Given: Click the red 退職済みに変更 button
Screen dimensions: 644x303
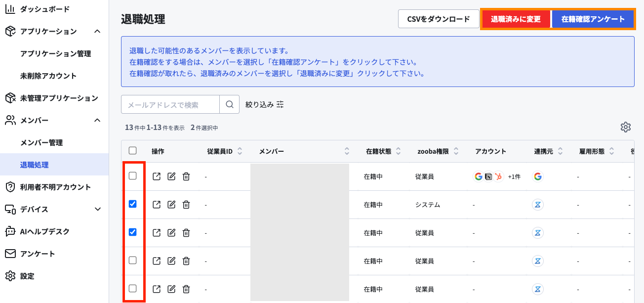Looking at the screenshot, I should click(x=516, y=19).
